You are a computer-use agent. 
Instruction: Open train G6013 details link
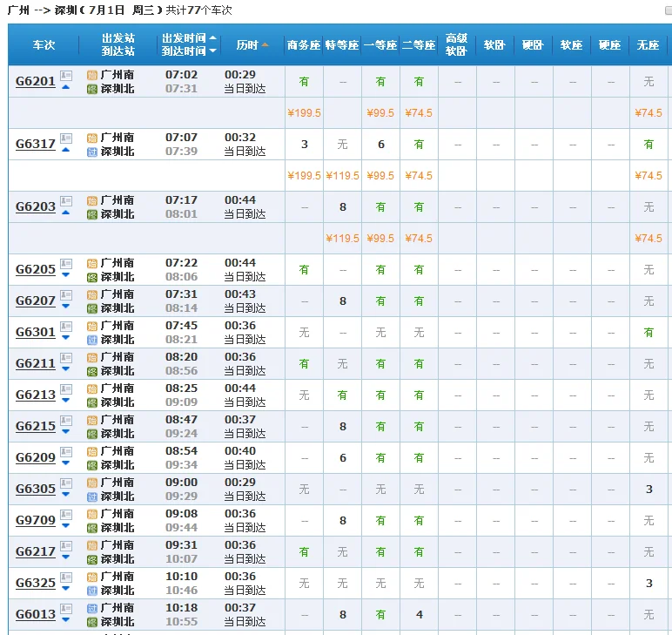pos(36,614)
